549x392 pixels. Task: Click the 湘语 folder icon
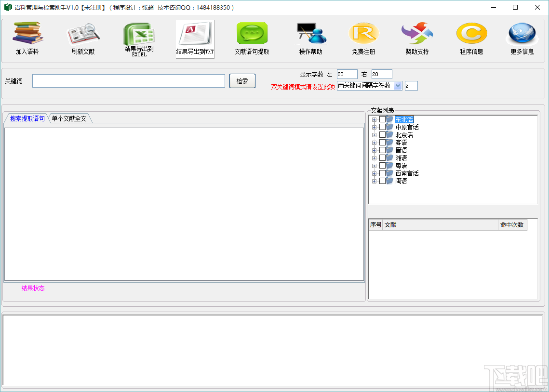pyautogui.click(x=390, y=157)
